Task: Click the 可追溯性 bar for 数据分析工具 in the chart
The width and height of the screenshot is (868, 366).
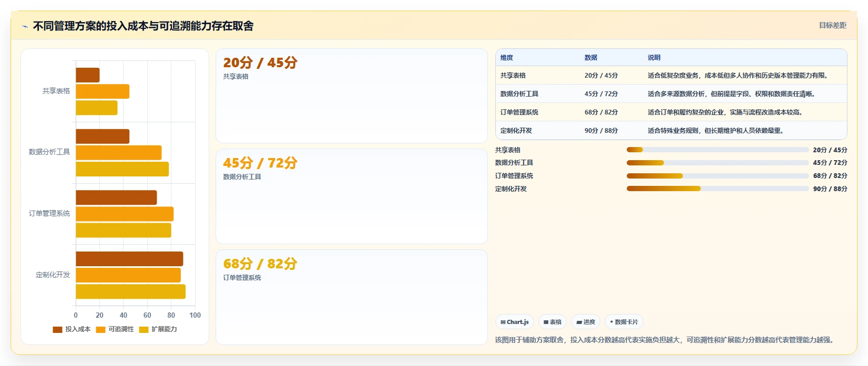Action: [119, 153]
